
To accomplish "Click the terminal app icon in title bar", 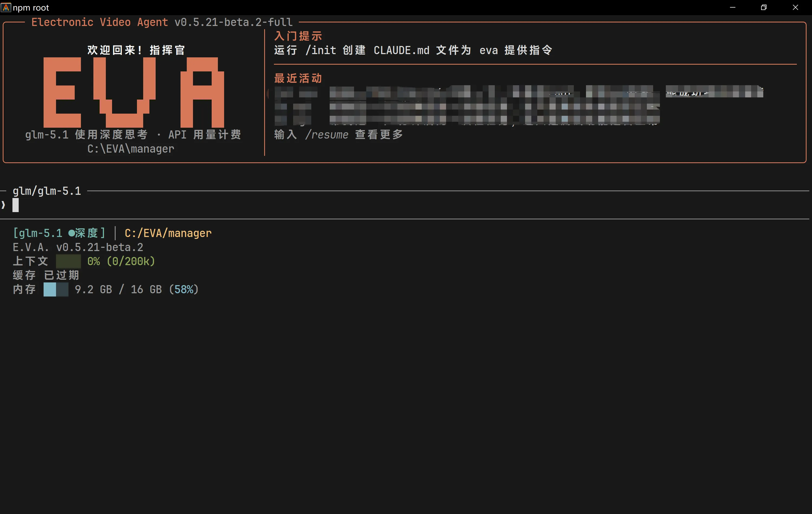I will point(6,7).
